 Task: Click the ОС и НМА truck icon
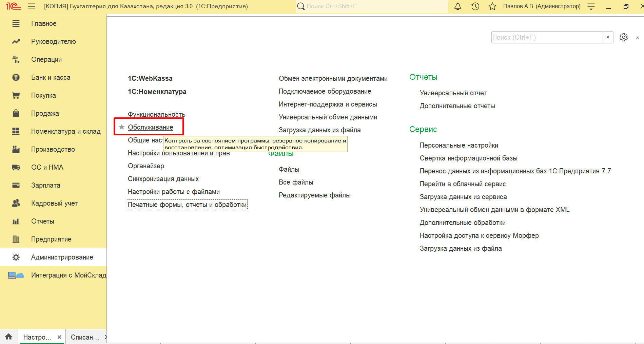(16, 167)
